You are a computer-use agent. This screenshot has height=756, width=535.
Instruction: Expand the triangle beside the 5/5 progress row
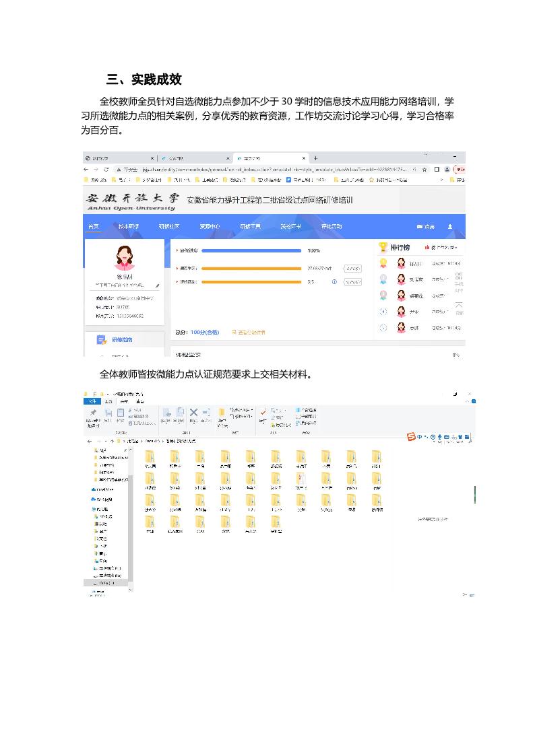point(177,281)
